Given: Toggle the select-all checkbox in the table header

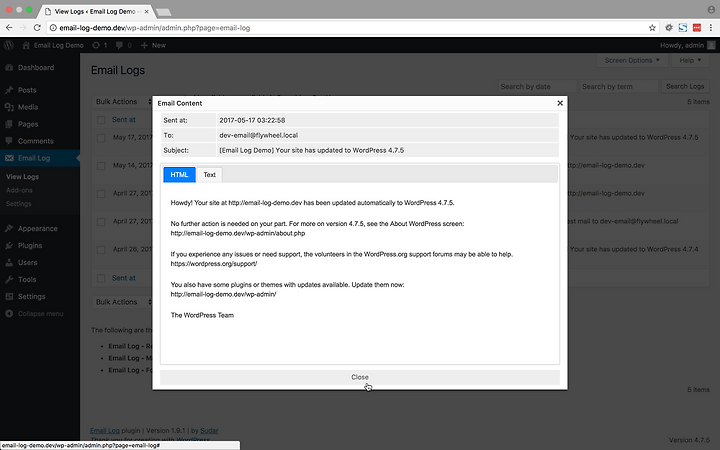Looking at the screenshot, I should coord(101,120).
